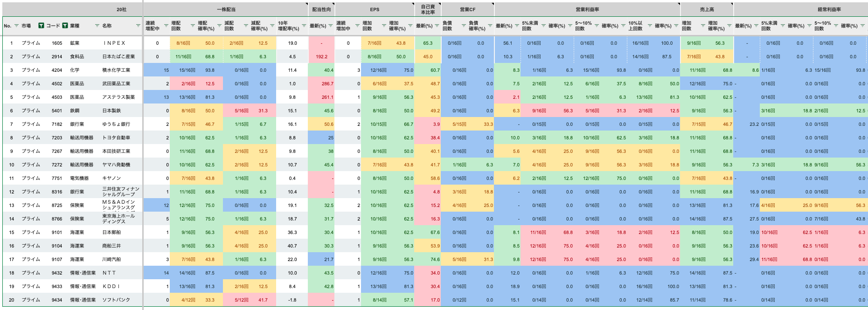Open the 業種 column filter icon
The height and width of the screenshot is (310, 868).
(97, 26)
